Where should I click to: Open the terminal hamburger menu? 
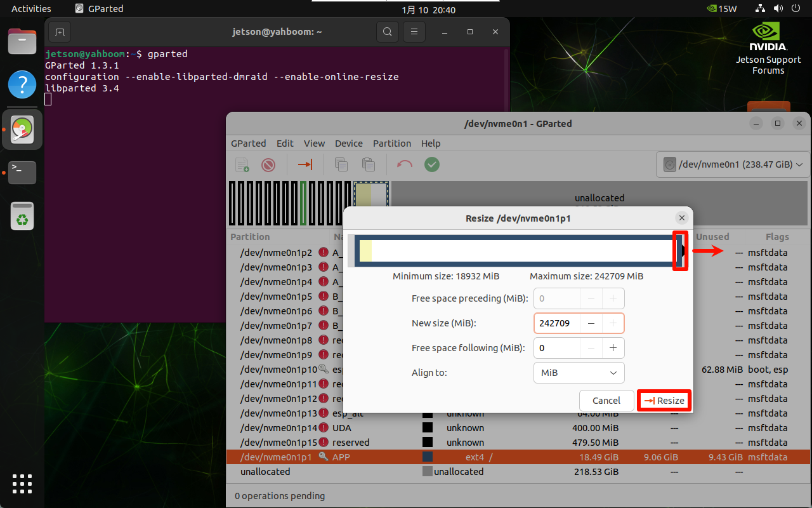point(414,32)
